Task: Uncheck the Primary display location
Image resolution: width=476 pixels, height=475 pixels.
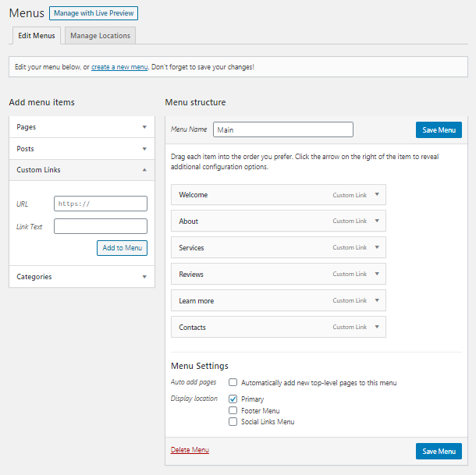Action: pos(233,399)
